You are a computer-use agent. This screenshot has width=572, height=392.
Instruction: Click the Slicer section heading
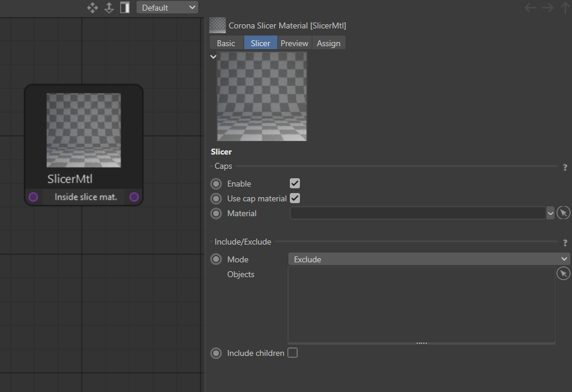pos(221,152)
